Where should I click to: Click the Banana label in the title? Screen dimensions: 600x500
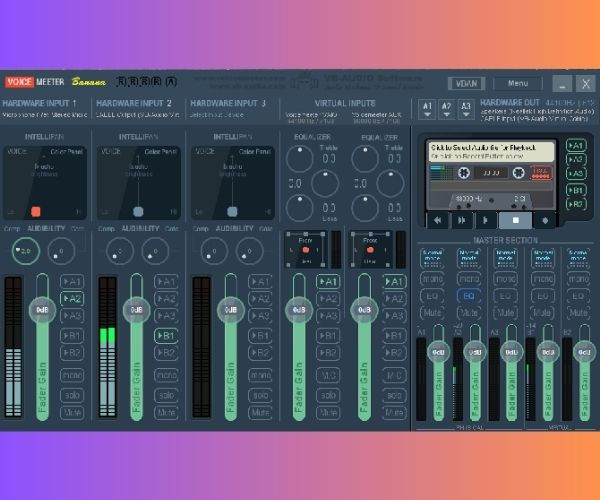click(88, 82)
